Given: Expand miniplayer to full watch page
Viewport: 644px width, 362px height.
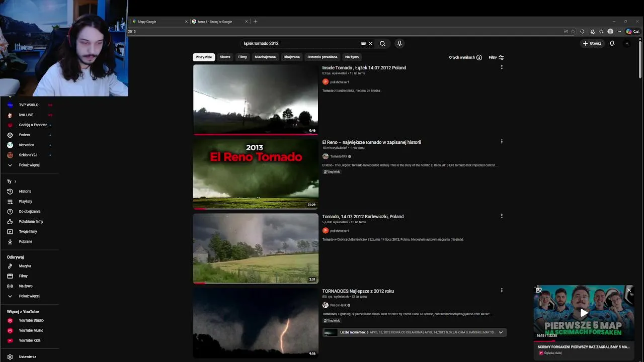Looking at the screenshot, I should [539, 290].
